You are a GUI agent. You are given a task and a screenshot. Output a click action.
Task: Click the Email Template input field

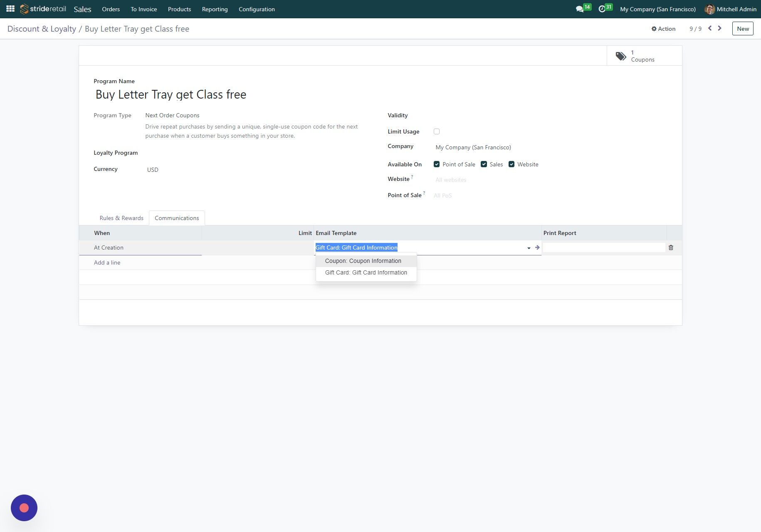(x=419, y=247)
